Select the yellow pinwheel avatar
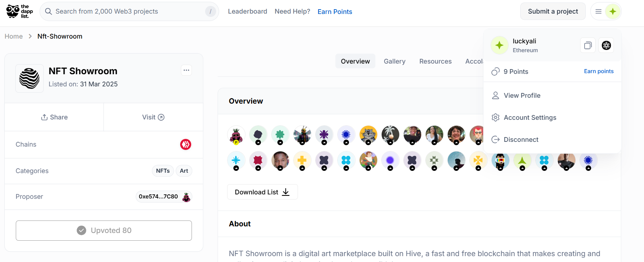Image resolution: width=644 pixels, height=262 pixels. pyautogui.click(x=479, y=161)
